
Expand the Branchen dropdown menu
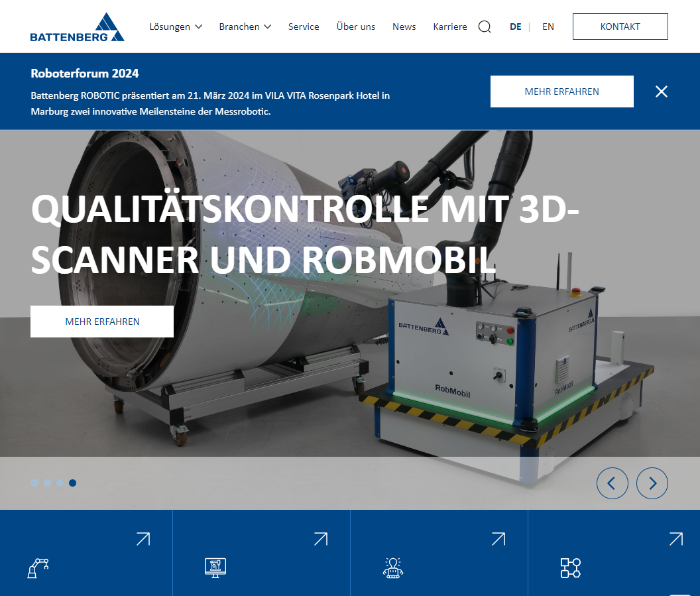[245, 27]
